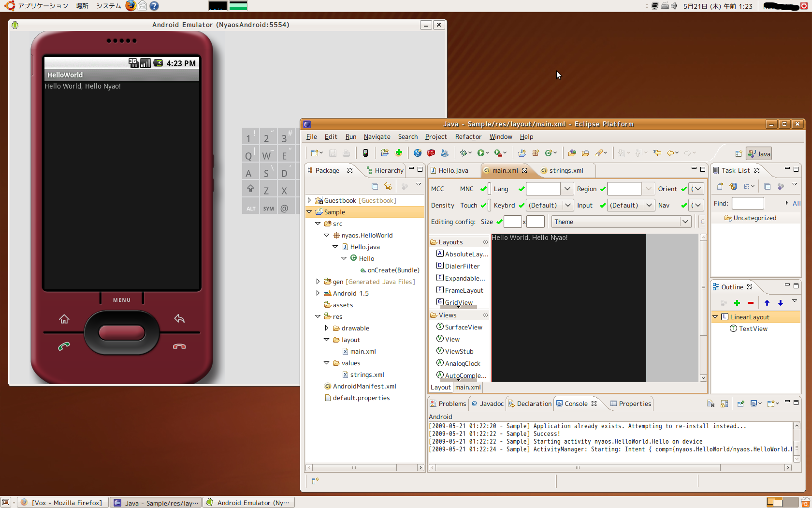Click the All link in Task List
The image size is (812, 508).
797,203
